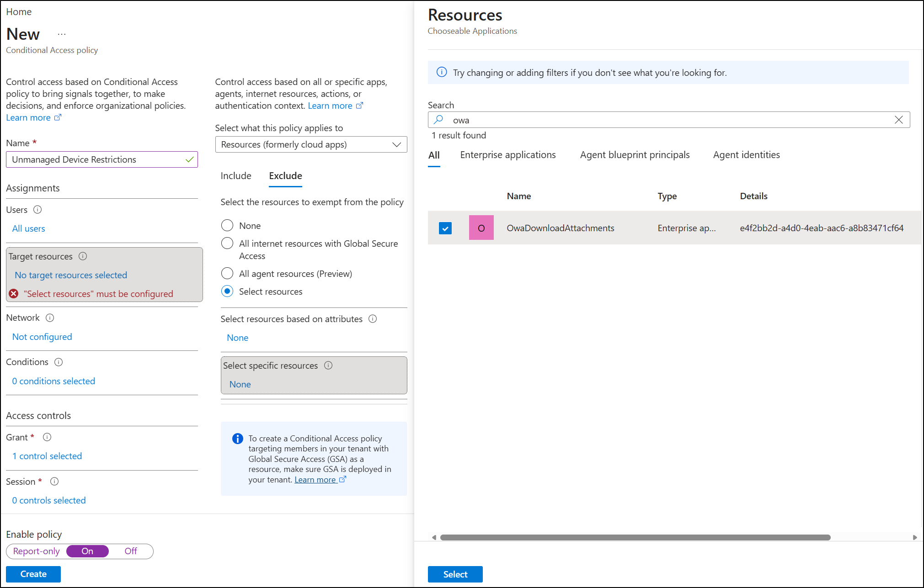Open the 0 conditions selected link

click(x=53, y=381)
